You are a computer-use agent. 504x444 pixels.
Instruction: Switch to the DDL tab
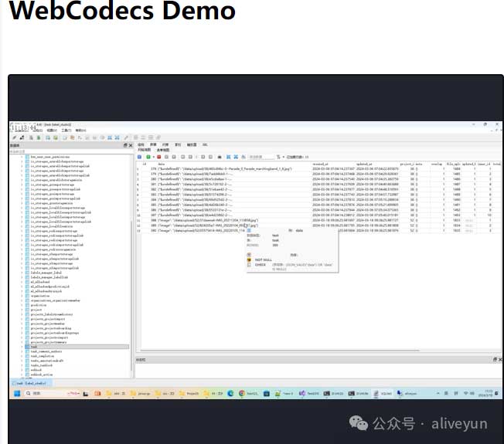[x=205, y=144]
